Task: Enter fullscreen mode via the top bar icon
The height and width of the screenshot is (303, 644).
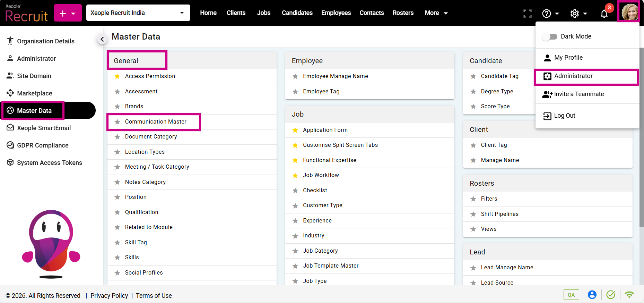Action: click(x=527, y=14)
